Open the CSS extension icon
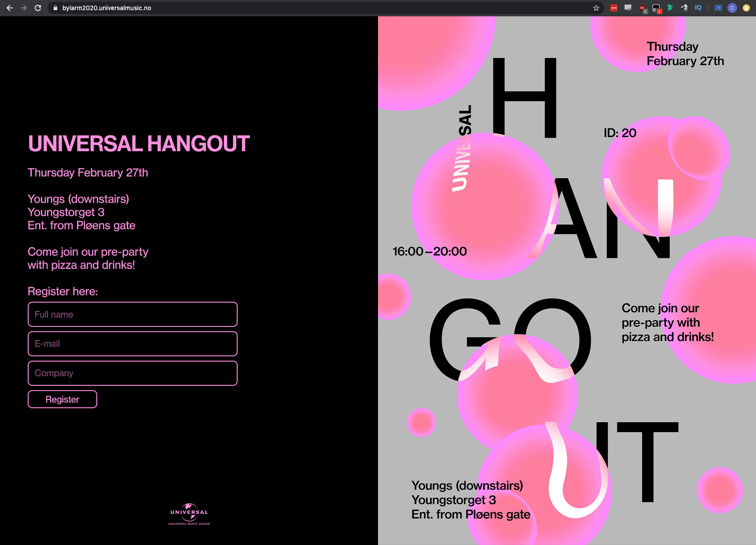This screenshot has height=545, width=756. pyautogui.click(x=628, y=8)
